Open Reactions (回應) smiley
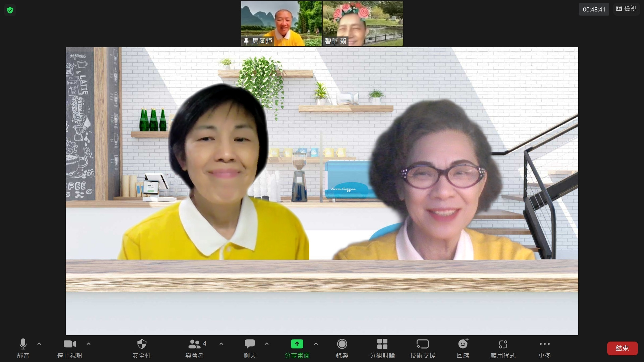This screenshot has height=362, width=644. (463, 348)
